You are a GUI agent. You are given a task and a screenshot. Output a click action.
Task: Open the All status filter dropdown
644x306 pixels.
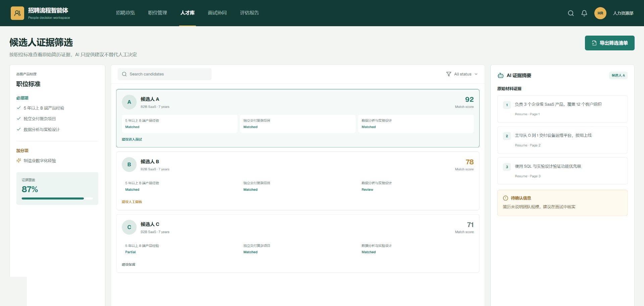[x=462, y=74]
